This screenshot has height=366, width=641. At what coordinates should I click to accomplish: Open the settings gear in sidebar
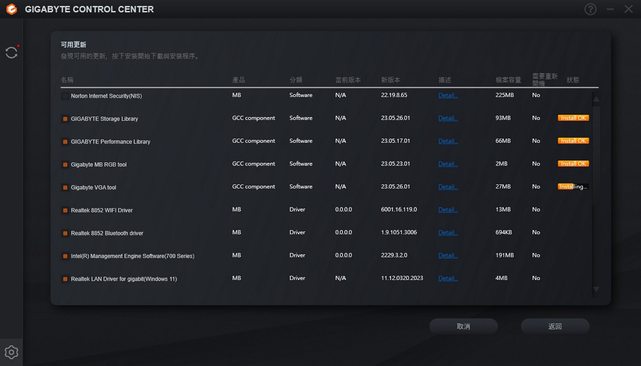coord(11,352)
